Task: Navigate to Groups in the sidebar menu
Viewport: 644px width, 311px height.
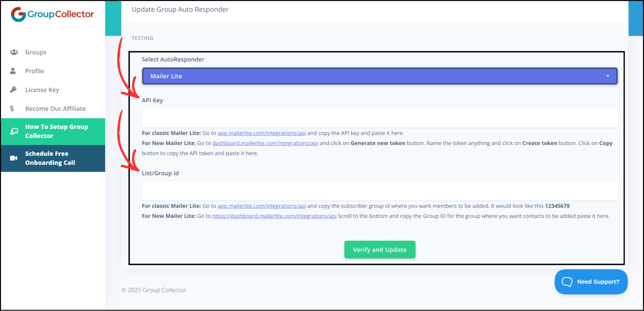Action: click(x=35, y=52)
